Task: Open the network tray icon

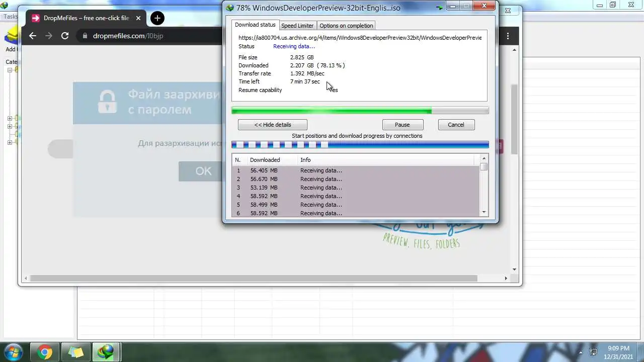Action: (594, 352)
